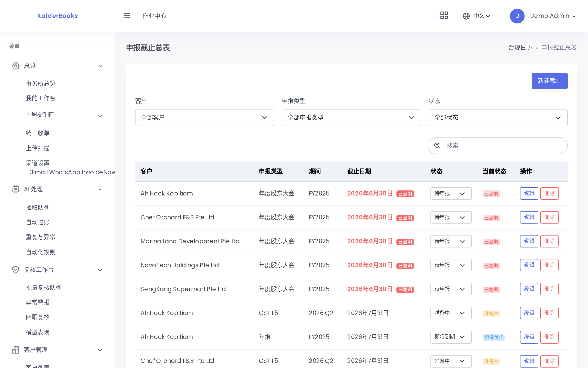Open status dropdown for NovaTech Holdings row

[451, 265]
